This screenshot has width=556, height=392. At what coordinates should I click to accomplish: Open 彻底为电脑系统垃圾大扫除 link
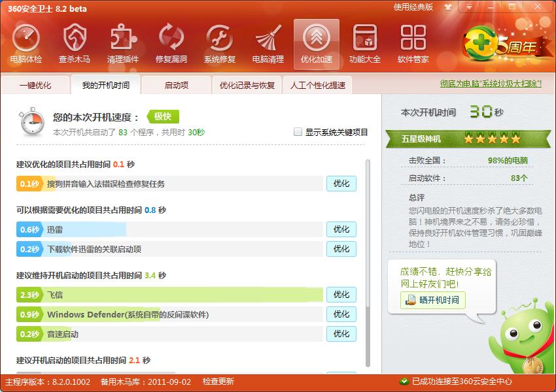(491, 84)
